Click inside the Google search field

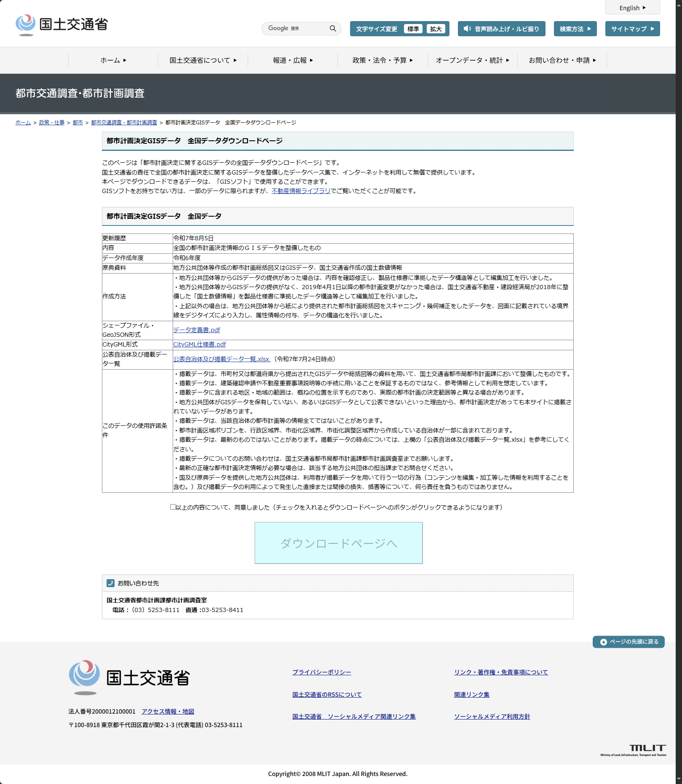point(297,29)
